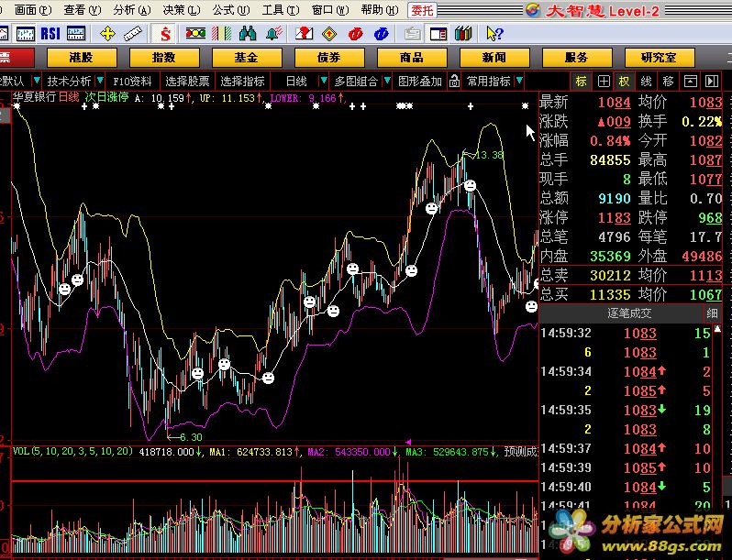Screen dimensions: 732x560
Task: Open the books library icon
Action: (463, 34)
